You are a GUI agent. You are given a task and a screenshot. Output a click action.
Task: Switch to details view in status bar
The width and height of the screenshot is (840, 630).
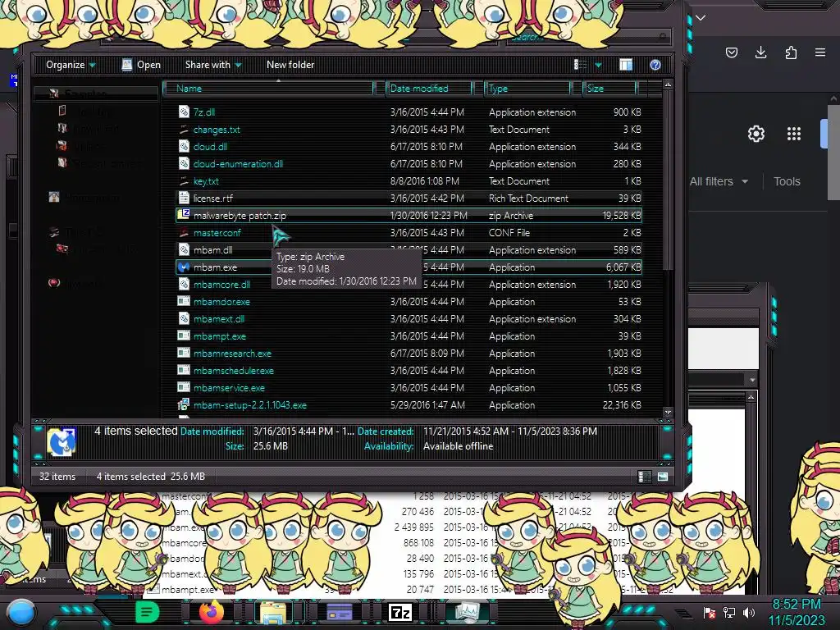645,477
